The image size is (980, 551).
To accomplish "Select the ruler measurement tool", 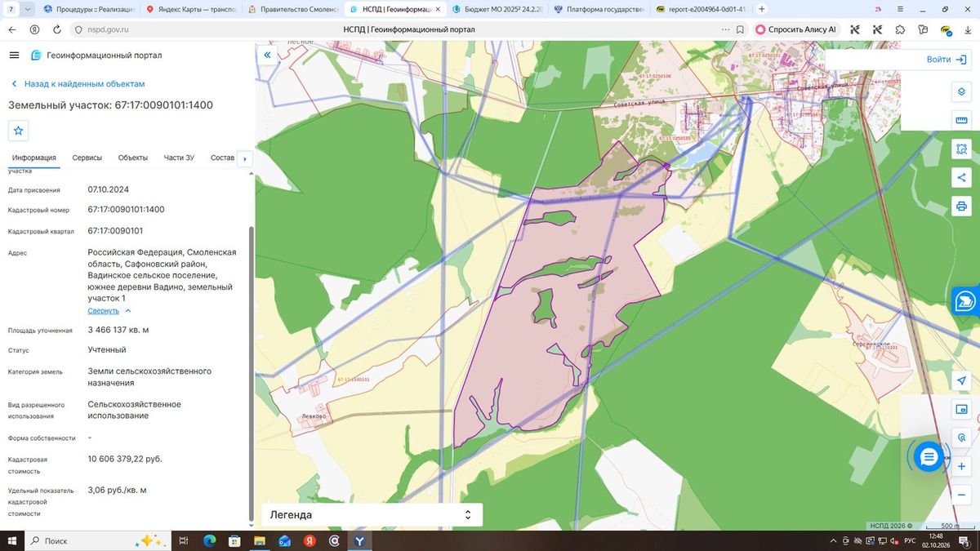I will [961, 121].
